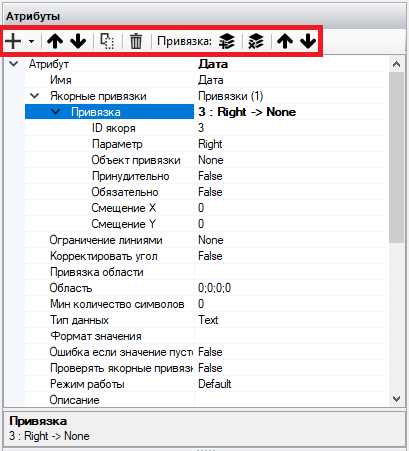Click the plus icon to add an attribute

click(x=13, y=41)
